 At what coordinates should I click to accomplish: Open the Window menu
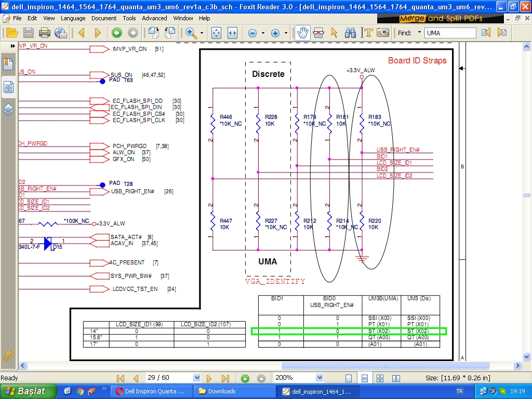[x=183, y=18]
